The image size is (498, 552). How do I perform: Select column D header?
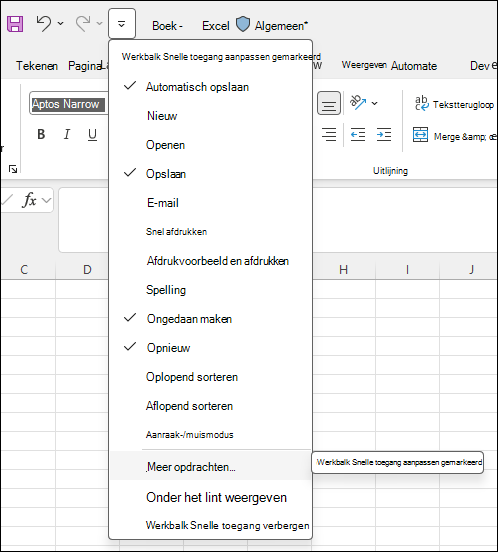tap(87, 270)
